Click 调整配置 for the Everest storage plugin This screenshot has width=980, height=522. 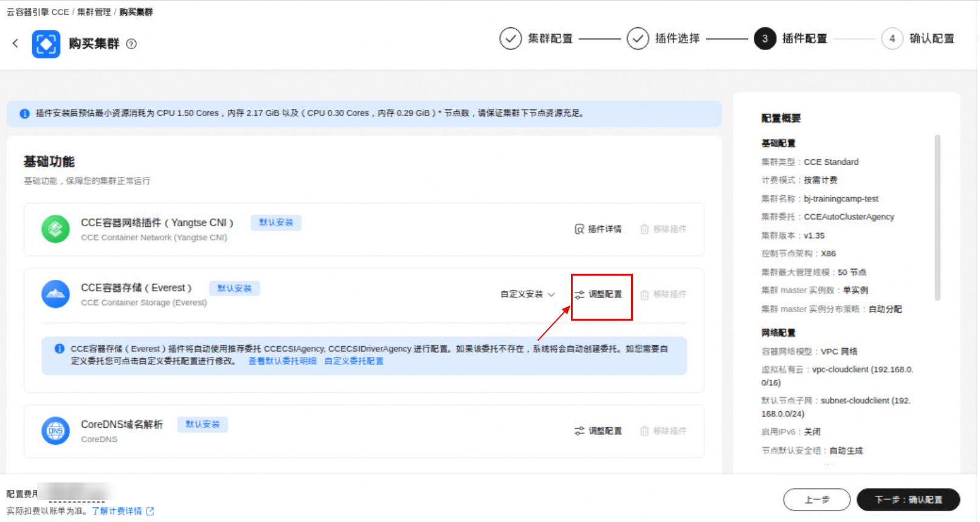pos(598,294)
